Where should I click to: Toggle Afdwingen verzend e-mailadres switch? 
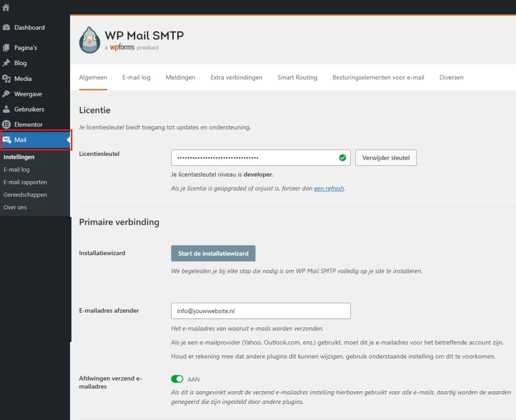coord(177,379)
